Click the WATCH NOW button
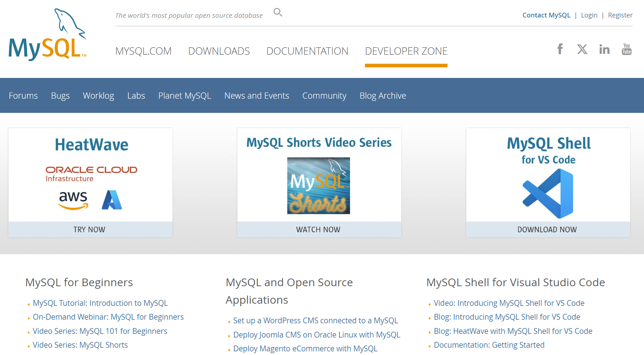 tap(319, 229)
